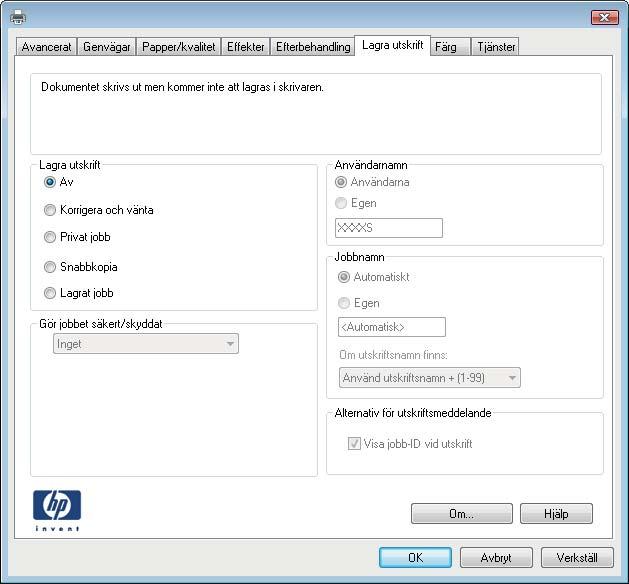
Task: Switch to the Tjänster tab
Action: point(496,47)
